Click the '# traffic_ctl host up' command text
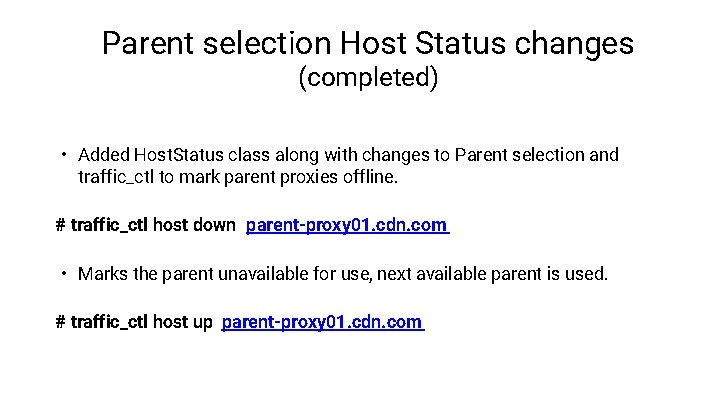The width and height of the screenshot is (720, 405). [134, 322]
